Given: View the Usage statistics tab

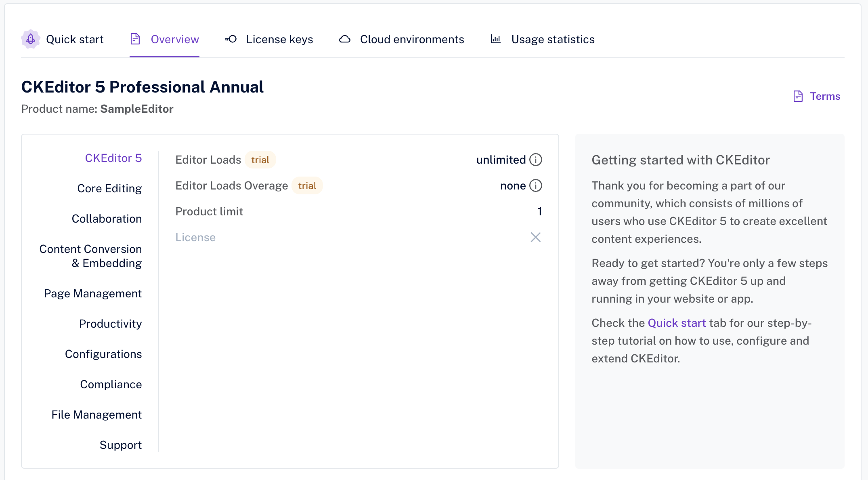Looking at the screenshot, I should click(543, 39).
